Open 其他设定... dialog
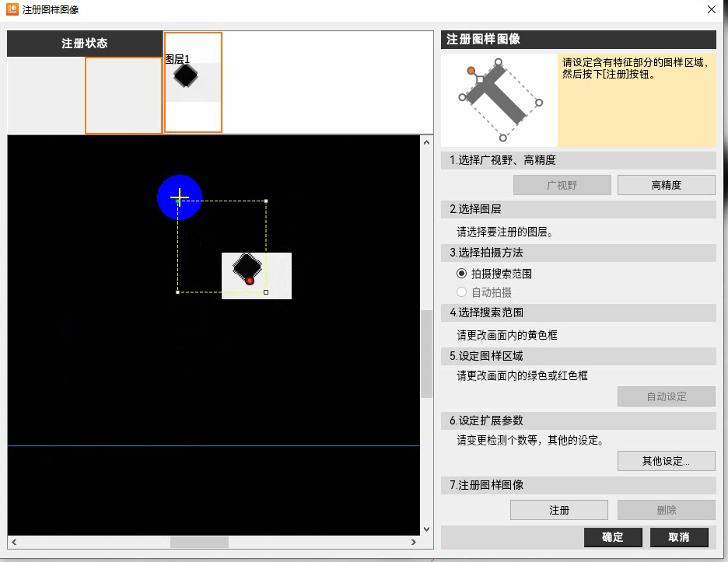The height and width of the screenshot is (562, 728). click(666, 461)
